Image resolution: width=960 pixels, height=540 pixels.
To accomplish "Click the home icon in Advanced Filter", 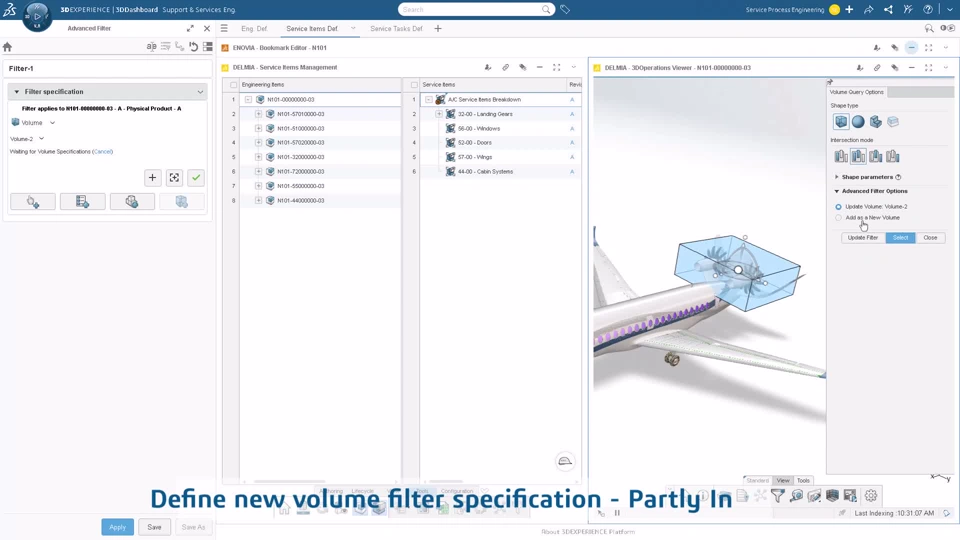I will point(7,47).
